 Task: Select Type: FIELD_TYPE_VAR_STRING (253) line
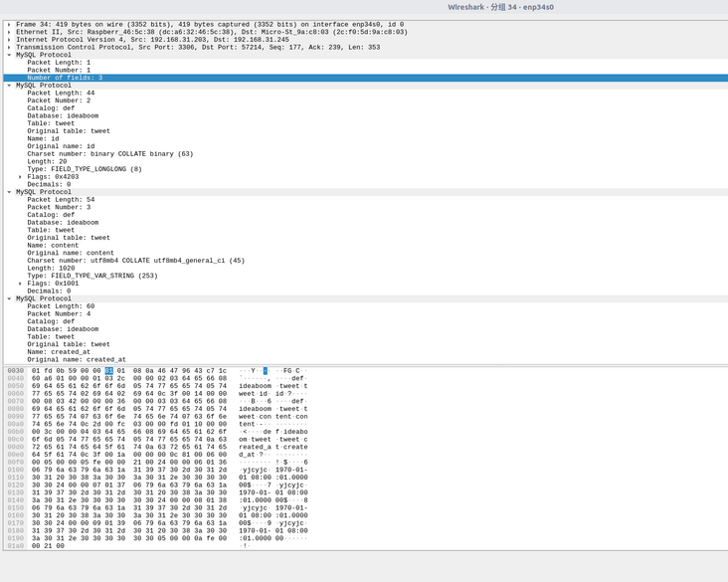tap(91, 276)
